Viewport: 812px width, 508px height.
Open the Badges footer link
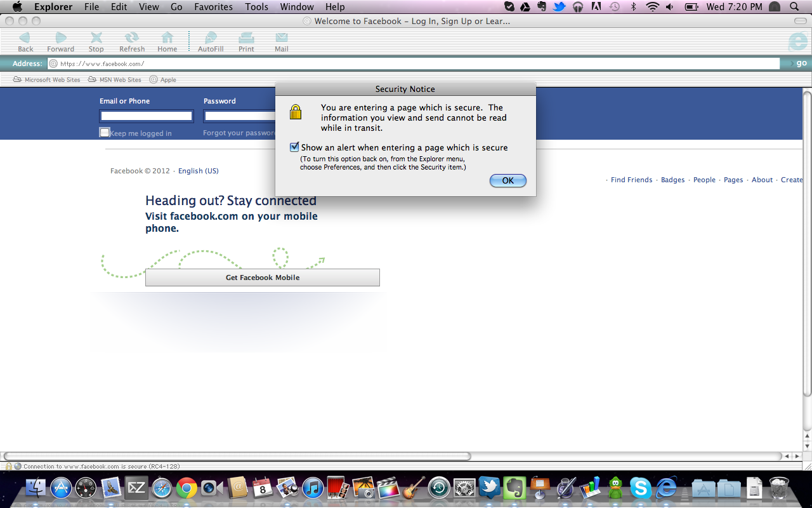(673, 180)
